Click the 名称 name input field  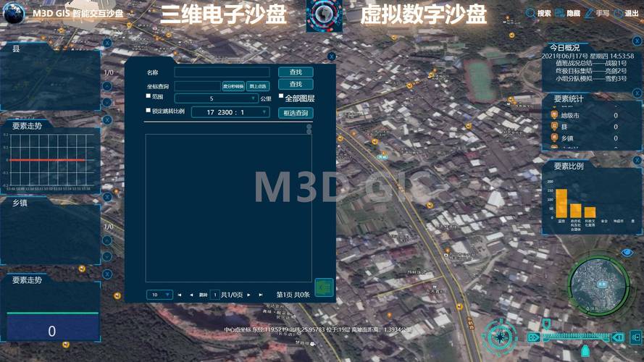tap(222, 72)
